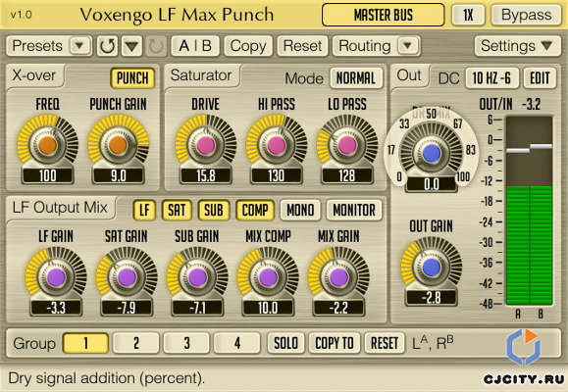
Task: Click the Routing button label
Action: point(365,46)
